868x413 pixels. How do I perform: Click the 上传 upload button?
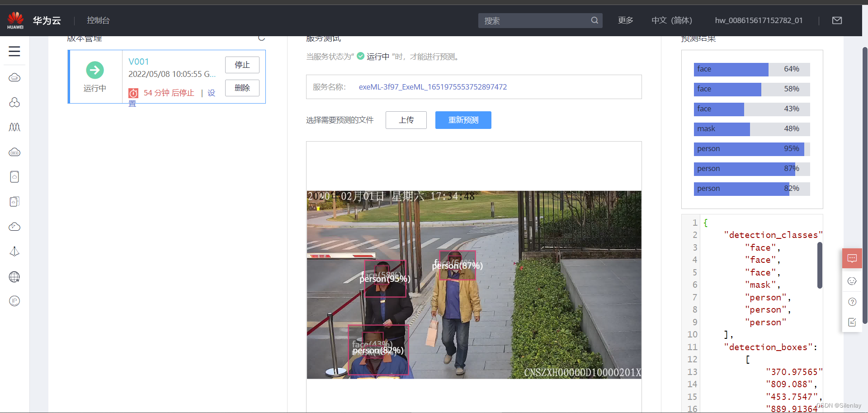point(406,120)
